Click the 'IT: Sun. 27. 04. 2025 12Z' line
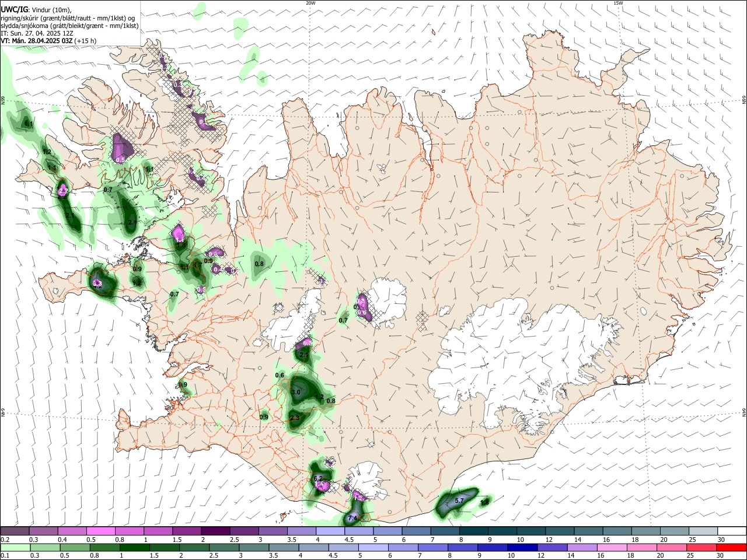 37,33
